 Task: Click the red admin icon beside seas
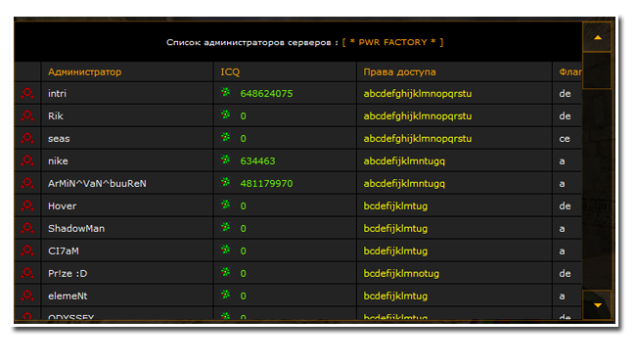click(x=27, y=138)
